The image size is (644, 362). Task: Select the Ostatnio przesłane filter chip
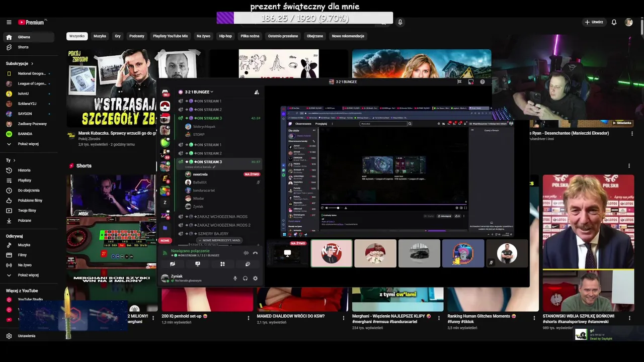point(283,36)
